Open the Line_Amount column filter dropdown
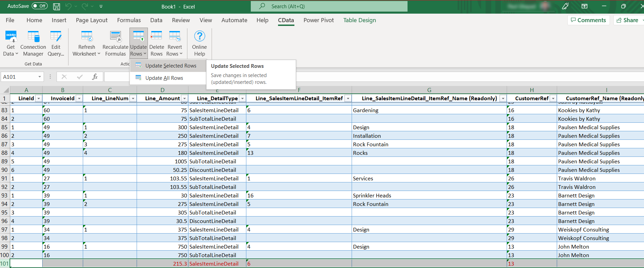Screen dimensions: 644x268 pos(184,99)
